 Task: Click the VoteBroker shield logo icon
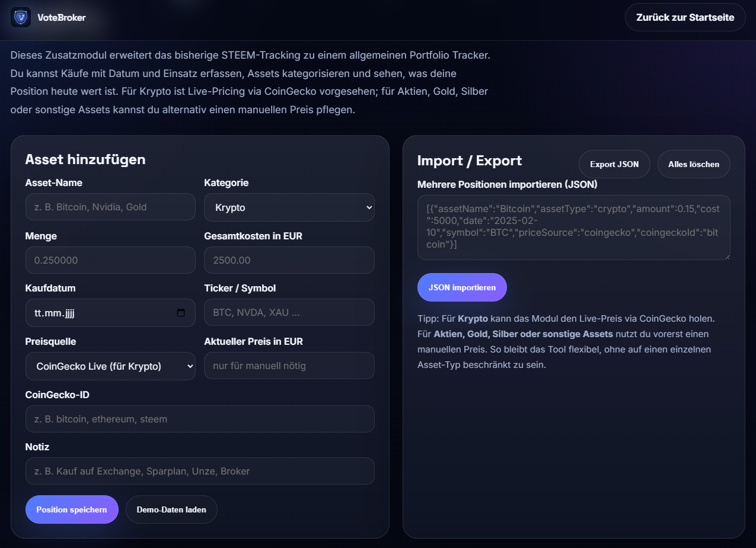[21, 17]
